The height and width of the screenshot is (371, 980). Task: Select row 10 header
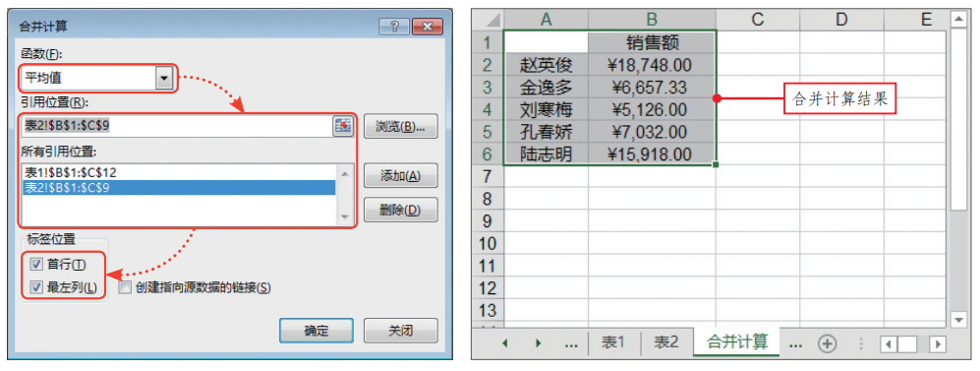pos(489,244)
